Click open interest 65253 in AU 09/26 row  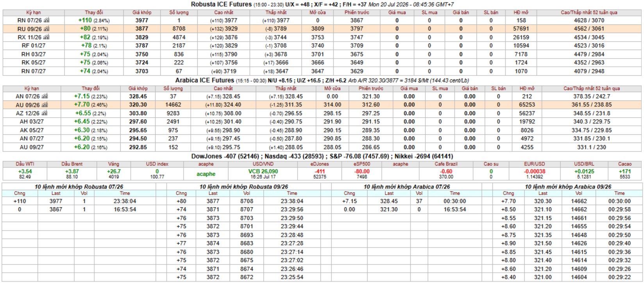[527, 105]
